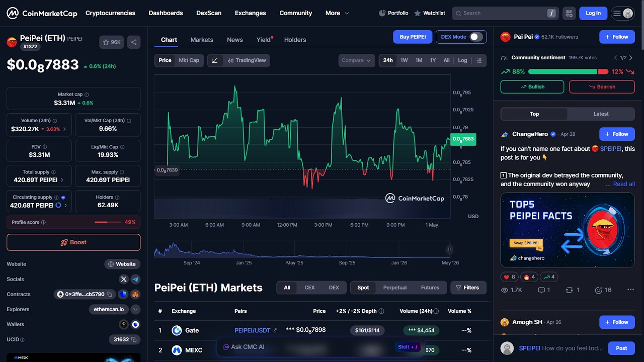Add token to MetaMask fox icon
The width and height of the screenshot is (644, 362).
point(135,294)
